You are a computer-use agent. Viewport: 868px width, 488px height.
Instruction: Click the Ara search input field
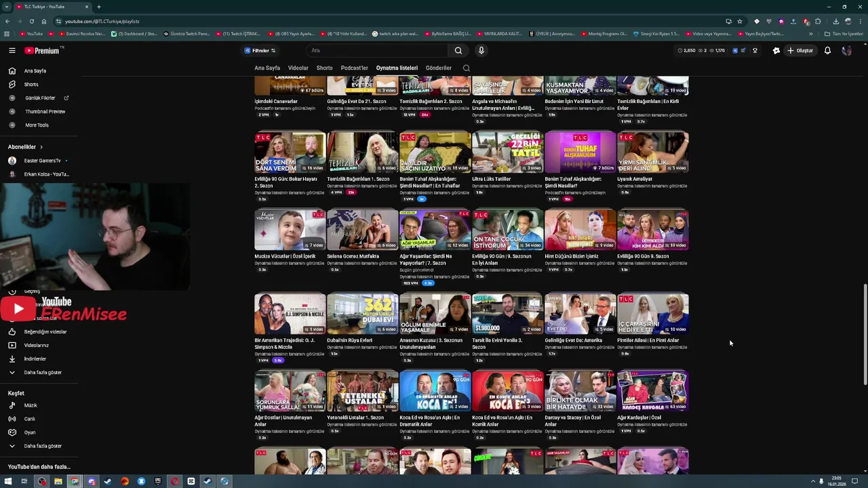coord(376,50)
